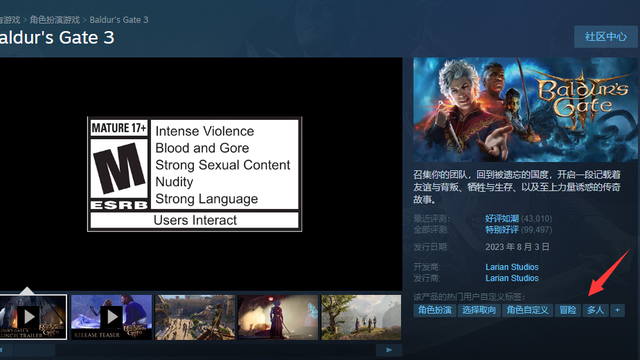The width and height of the screenshot is (640, 360).
Task: Click the 角色扮演 tag
Action: (x=435, y=310)
